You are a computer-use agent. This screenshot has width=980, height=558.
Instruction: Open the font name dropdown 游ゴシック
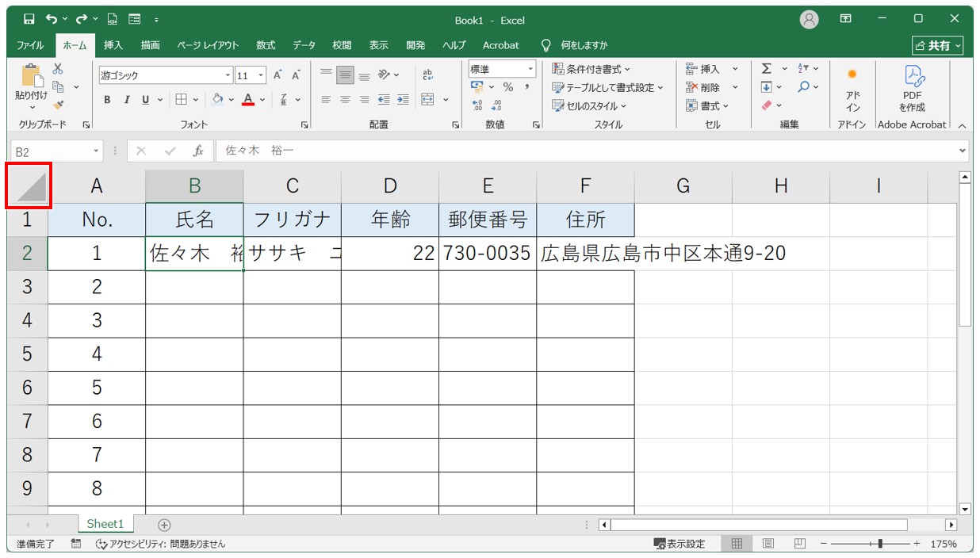[228, 76]
